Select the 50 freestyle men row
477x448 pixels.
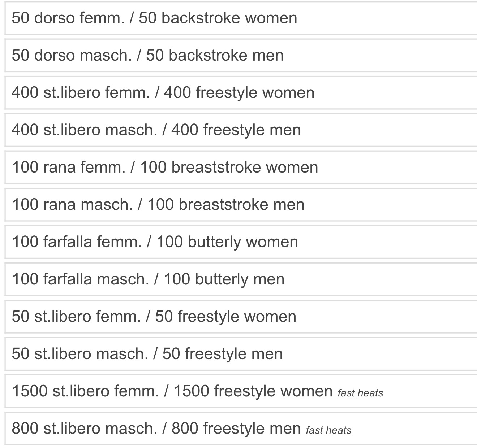point(147,354)
